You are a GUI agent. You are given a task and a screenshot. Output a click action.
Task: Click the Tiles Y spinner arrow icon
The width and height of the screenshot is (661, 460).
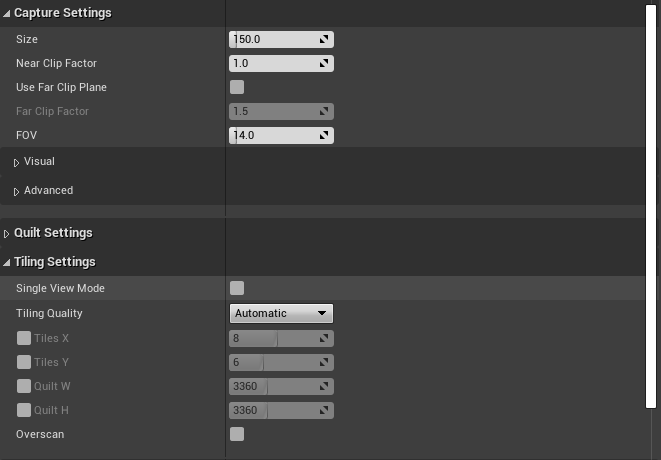(324, 363)
